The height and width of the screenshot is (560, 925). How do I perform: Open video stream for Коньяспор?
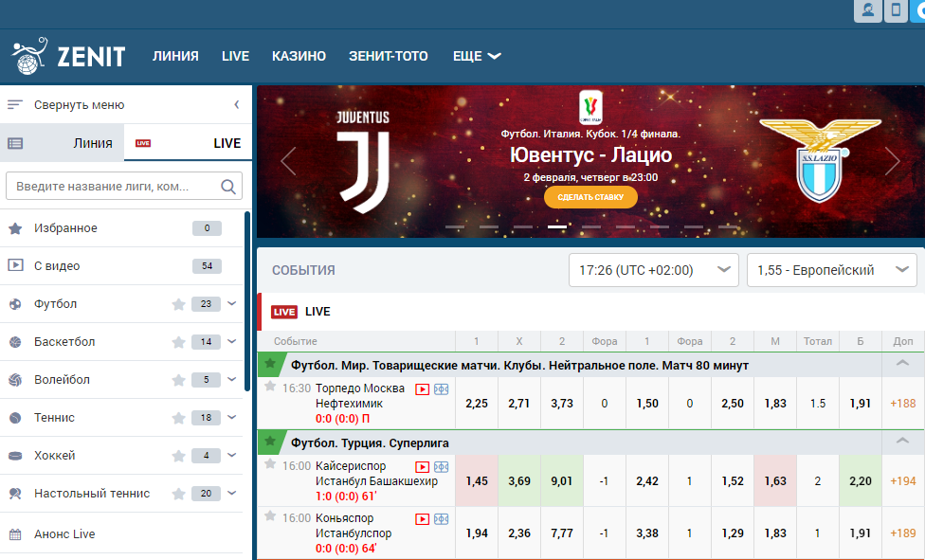click(x=422, y=519)
